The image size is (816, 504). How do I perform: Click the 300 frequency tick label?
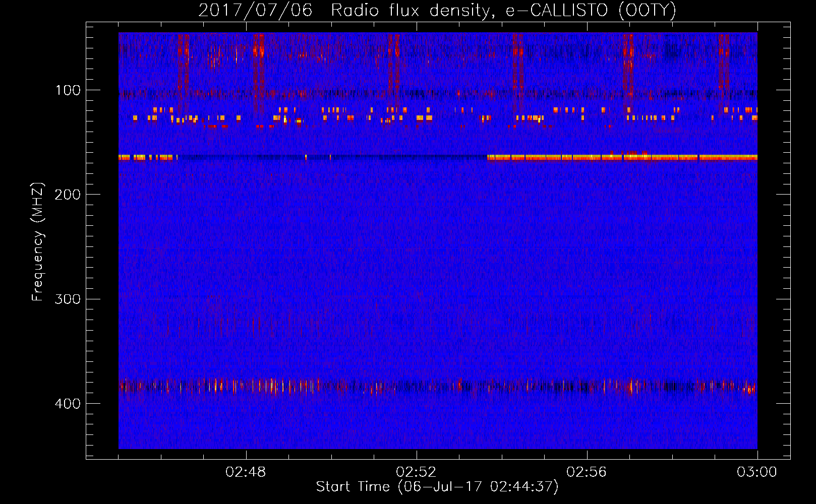(68, 299)
